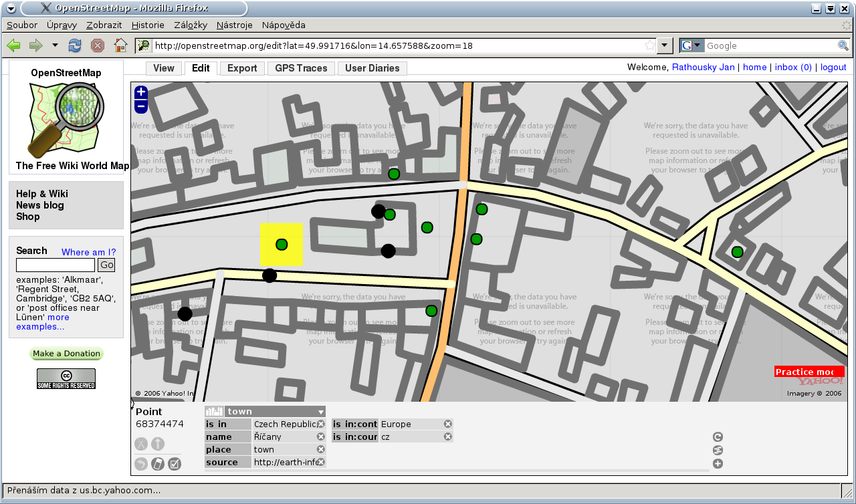Open the GPS Traces tab
This screenshot has width=856, height=504.
coord(302,68)
